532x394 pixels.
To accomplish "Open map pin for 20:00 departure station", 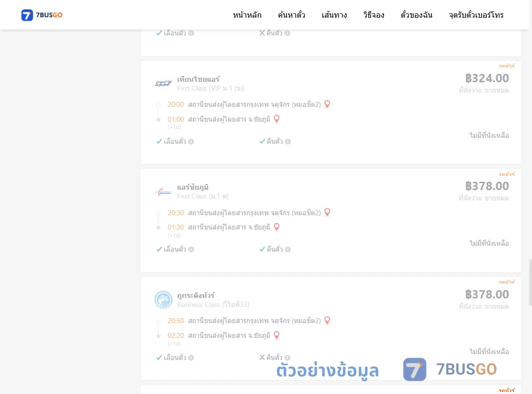I will point(327,104).
